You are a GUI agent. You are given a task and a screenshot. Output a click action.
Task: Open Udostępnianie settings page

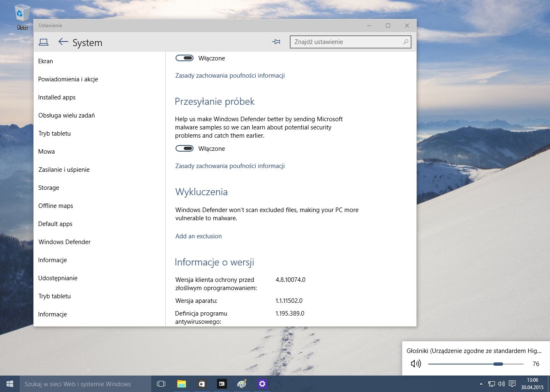[58, 278]
